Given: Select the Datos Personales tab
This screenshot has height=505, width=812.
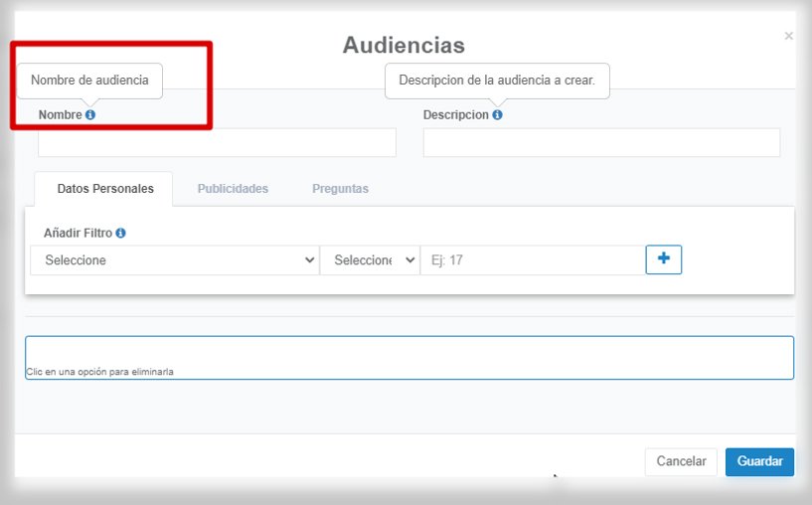Looking at the screenshot, I should [x=103, y=189].
